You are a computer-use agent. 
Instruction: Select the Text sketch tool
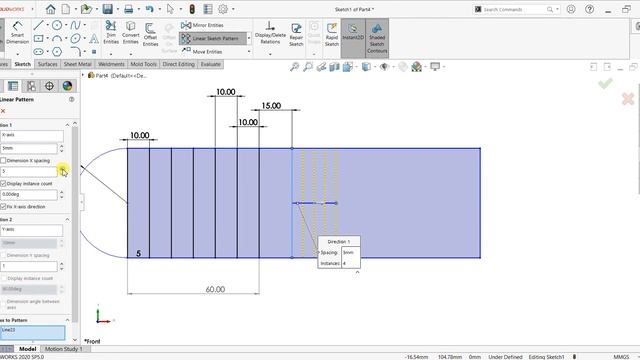[x=94, y=38]
